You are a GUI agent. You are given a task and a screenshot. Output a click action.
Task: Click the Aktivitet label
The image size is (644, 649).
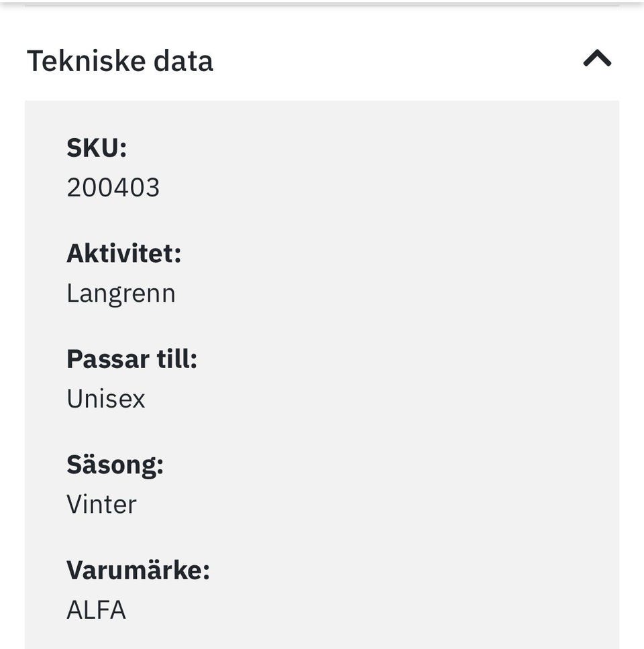(x=123, y=253)
